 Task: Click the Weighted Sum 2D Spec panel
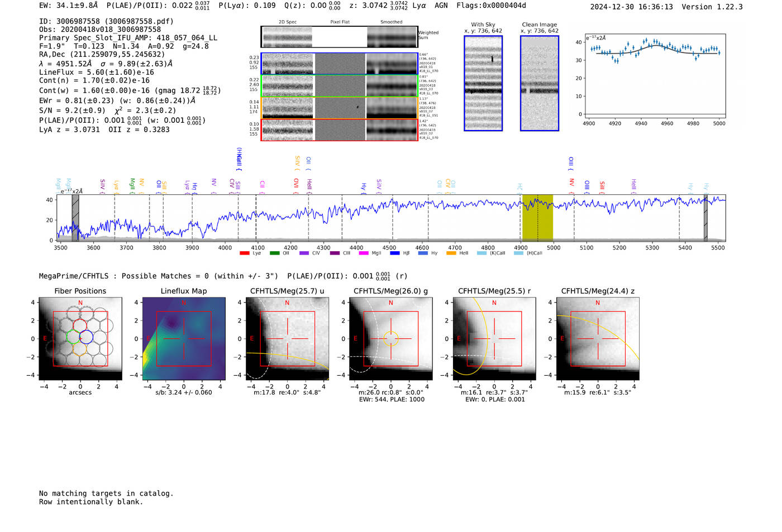287,37
